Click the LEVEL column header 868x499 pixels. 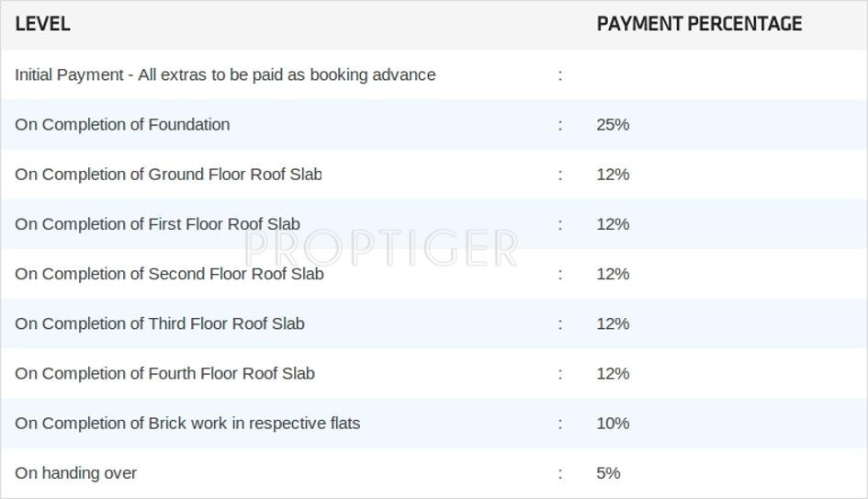pyautogui.click(x=42, y=24)
